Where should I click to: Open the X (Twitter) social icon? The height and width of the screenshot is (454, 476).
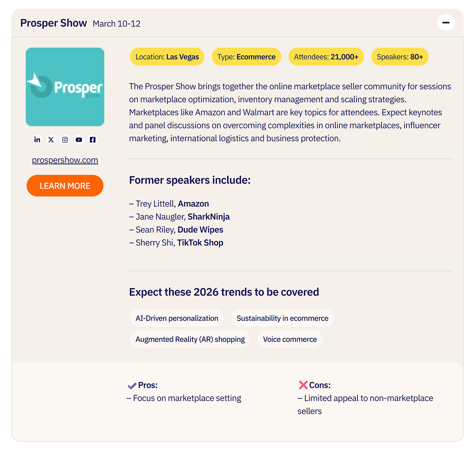point(51,140)
